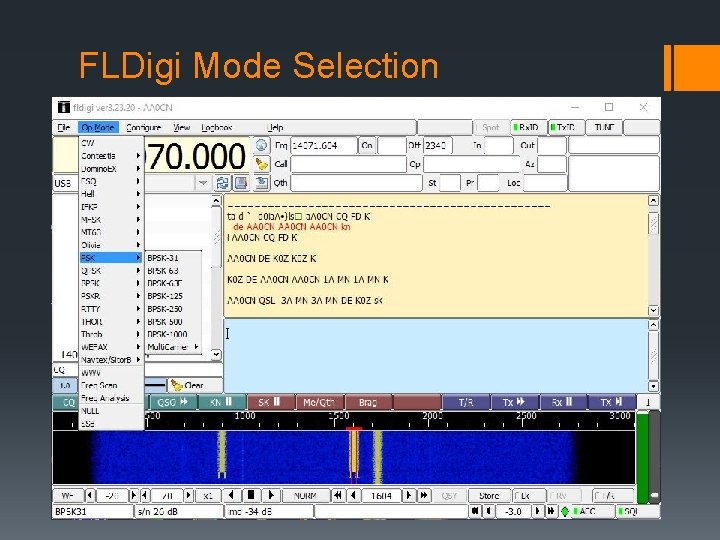Click the Brag macro button
720x540 pixels.
368,402
